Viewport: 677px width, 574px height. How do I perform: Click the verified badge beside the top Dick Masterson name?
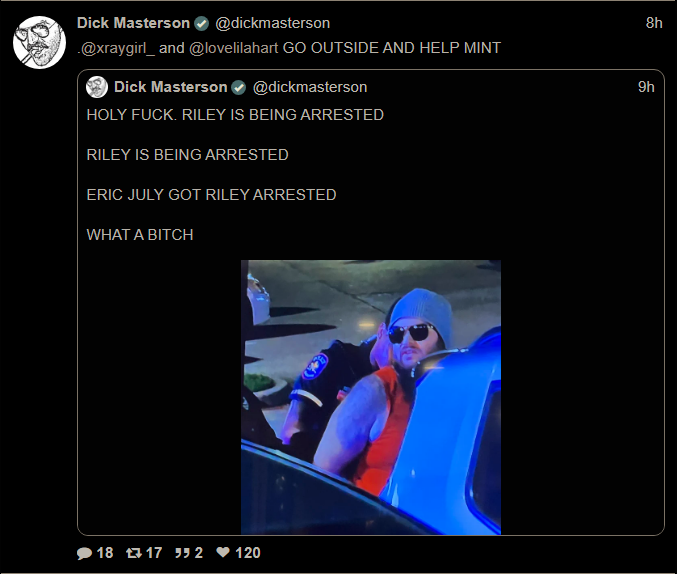[x=202, y=23]
